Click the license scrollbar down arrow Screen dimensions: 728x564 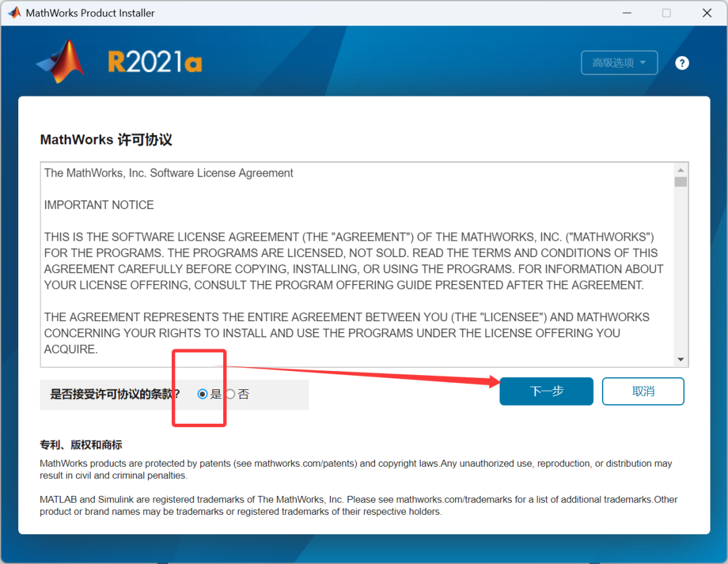pyautogui.click(x=681, y=359)
